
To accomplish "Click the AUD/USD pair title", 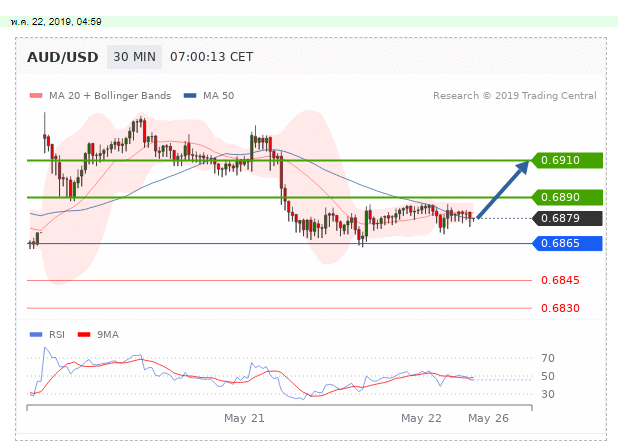I will tap(63, 57).
